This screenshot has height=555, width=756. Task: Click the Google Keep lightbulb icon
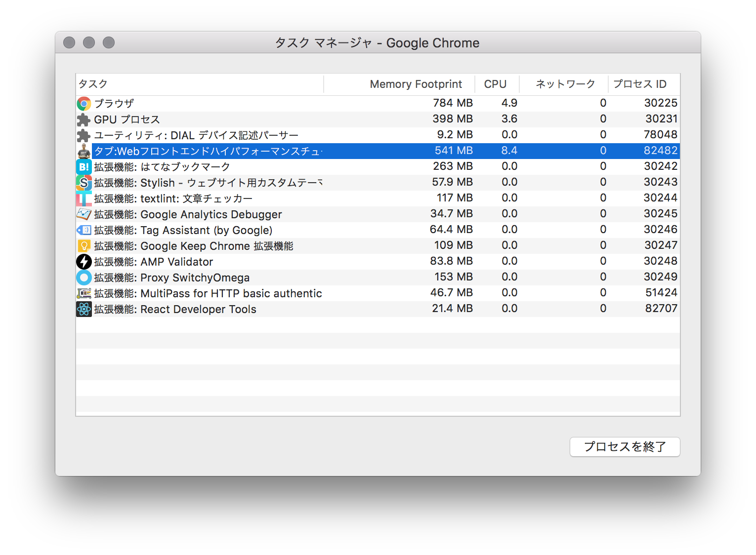[84, 246]
